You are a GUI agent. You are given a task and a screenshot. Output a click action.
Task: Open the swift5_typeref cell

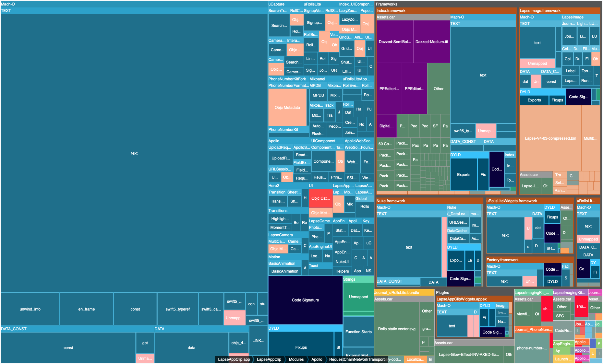point(178,309)
